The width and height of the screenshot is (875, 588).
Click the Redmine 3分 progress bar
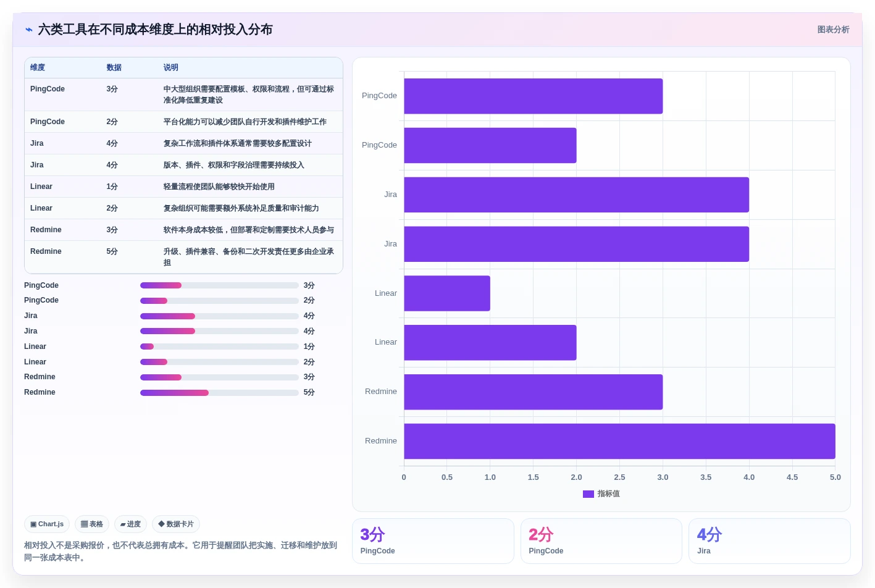click(x=219, y=377)
